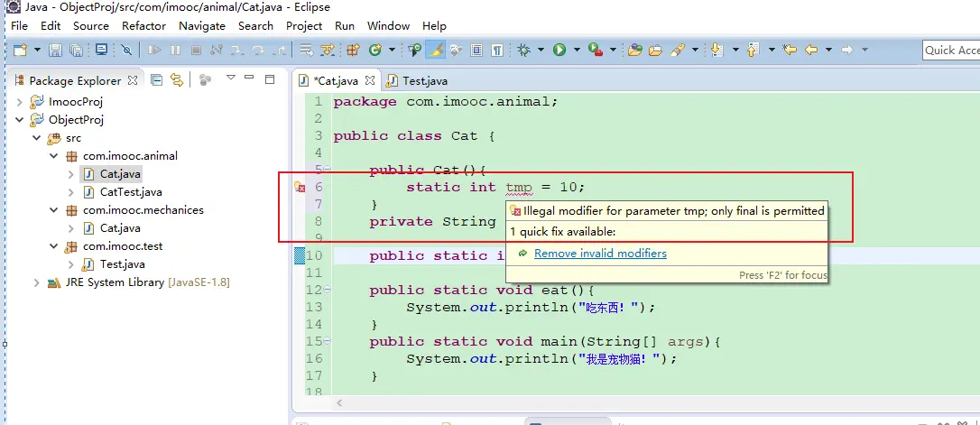This screenshot has height=425, width=980.
Task: Click the Debug bug icon
Action: [x=523, y=51]
